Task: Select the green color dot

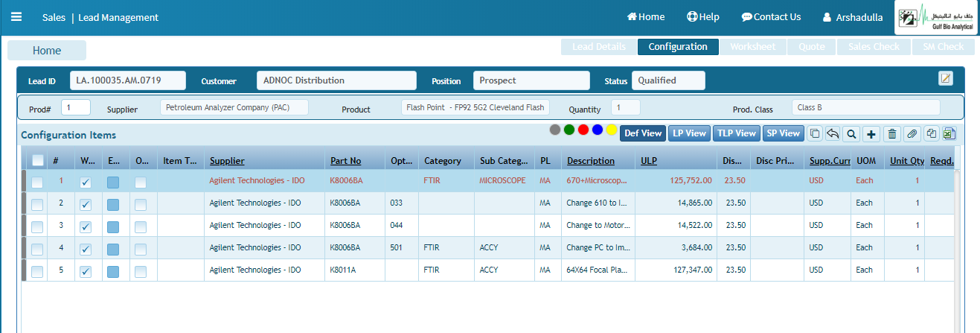Action: point(569,130)
